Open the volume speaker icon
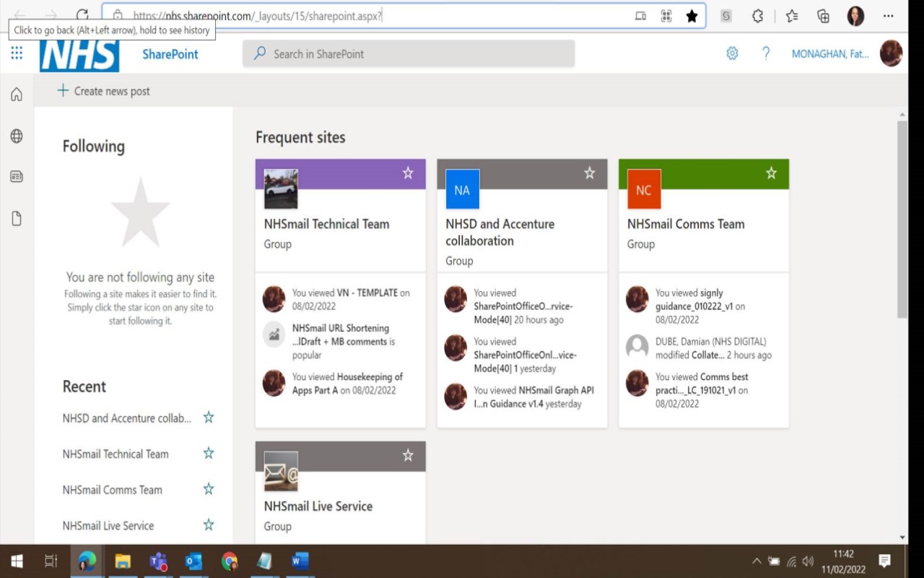The width and height of the screenshot is (924, 578). pyautogui.click(x=808, y=561)
